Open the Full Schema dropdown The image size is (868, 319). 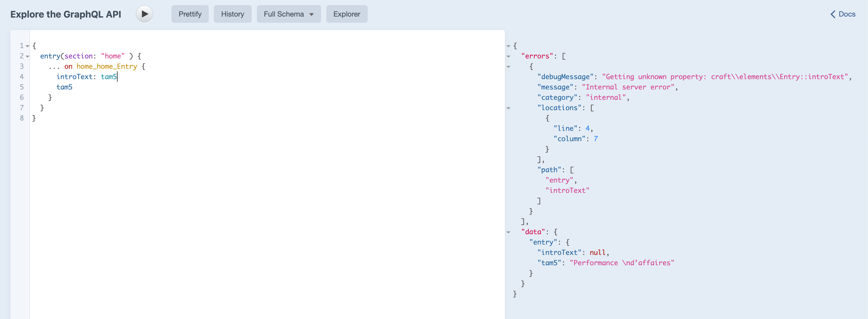pos(288,14)
